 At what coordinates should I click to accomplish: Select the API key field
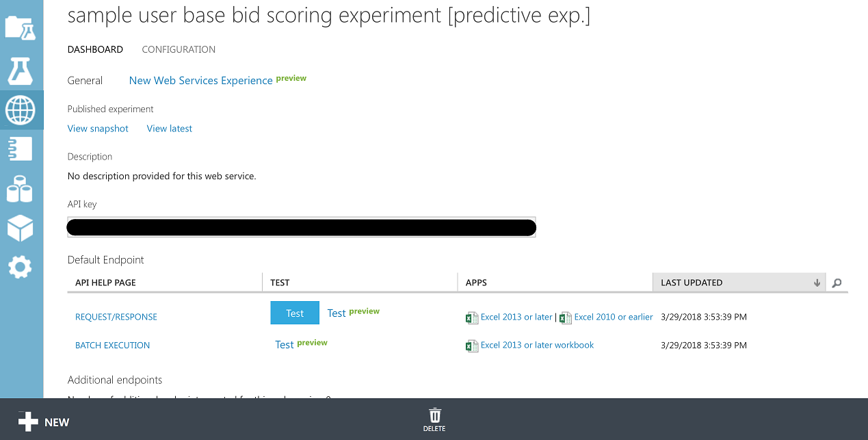pos(301,227)
